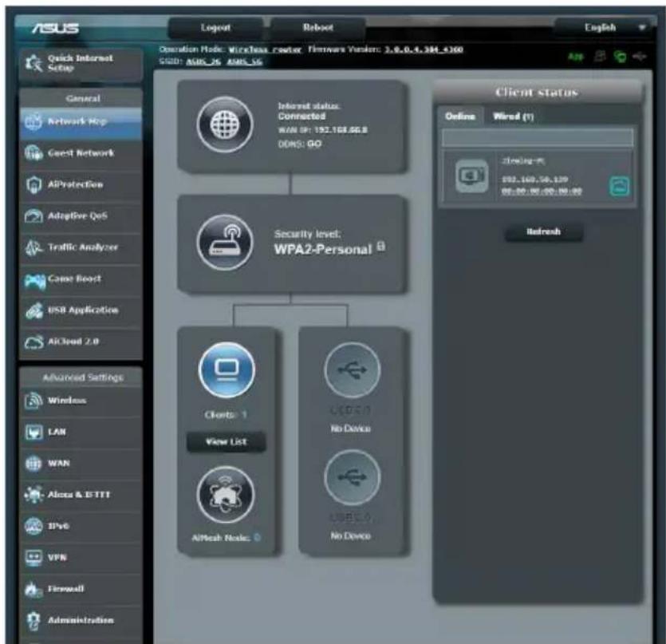Switch to the Online tab
666x644 pixels.
(x=460, y=116)
